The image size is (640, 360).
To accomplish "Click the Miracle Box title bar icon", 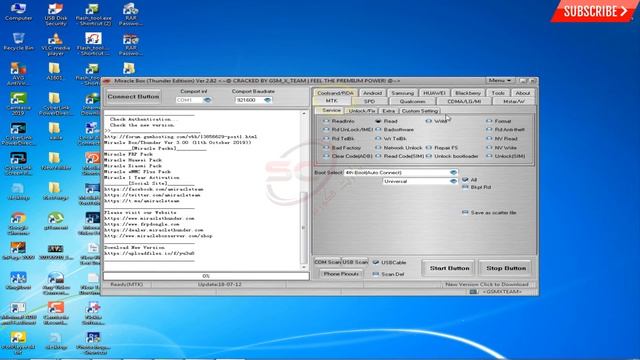I will [x=108, y=81].
